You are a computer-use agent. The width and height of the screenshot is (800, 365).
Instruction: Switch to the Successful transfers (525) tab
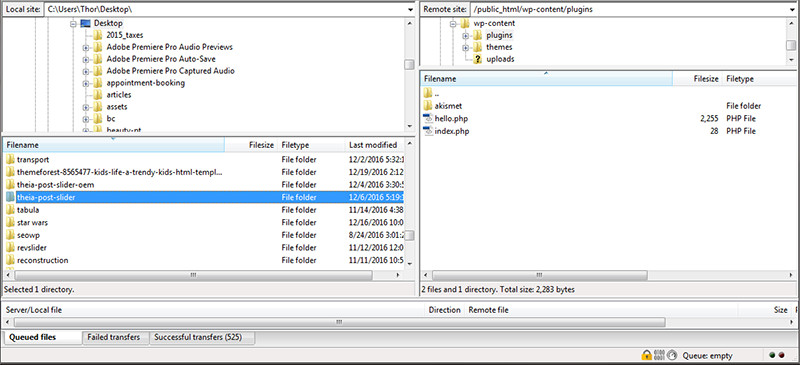tap(203, 337)
